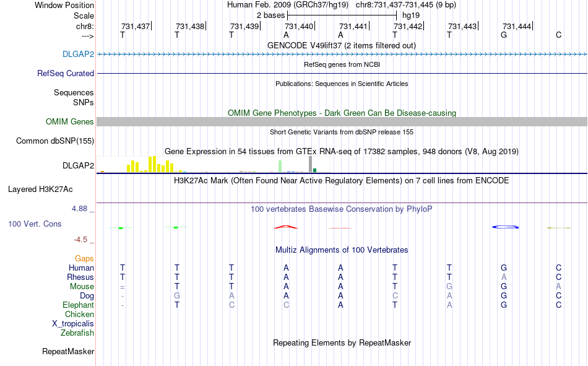The image size is (588, 366).
Task: Click the OMIM Genes track label
Action: [x=69, y=121]
